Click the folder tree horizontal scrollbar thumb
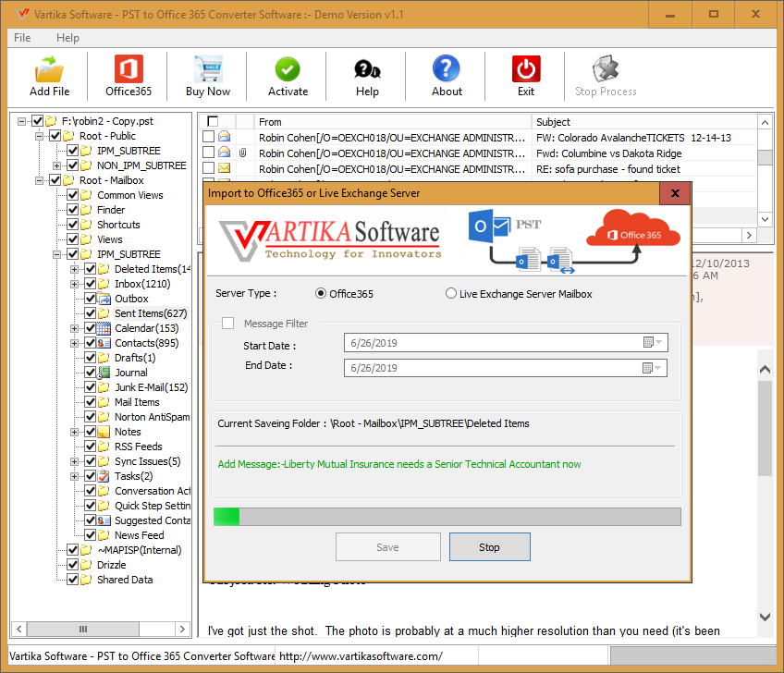This screenshot has width=784, height=673. tap(83, 629)
